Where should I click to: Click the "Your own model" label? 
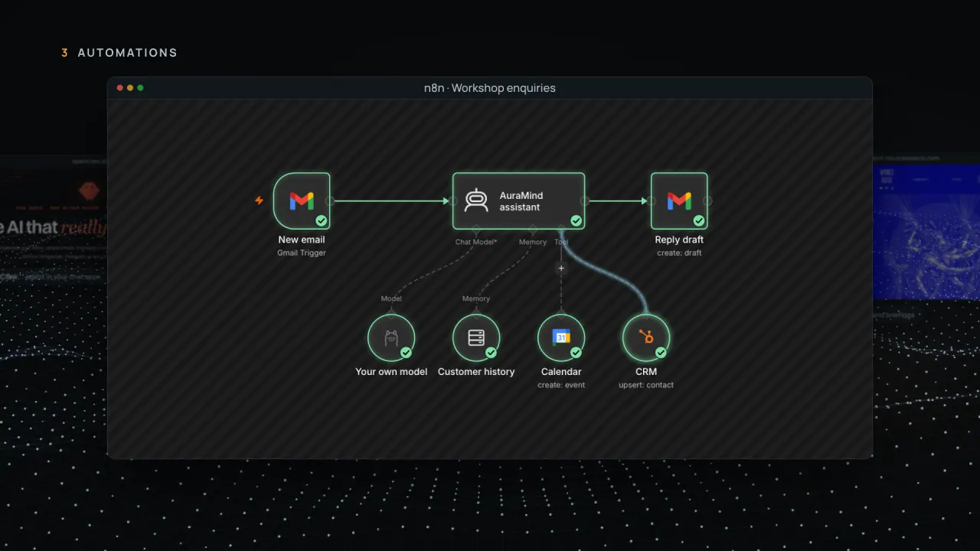391,372
